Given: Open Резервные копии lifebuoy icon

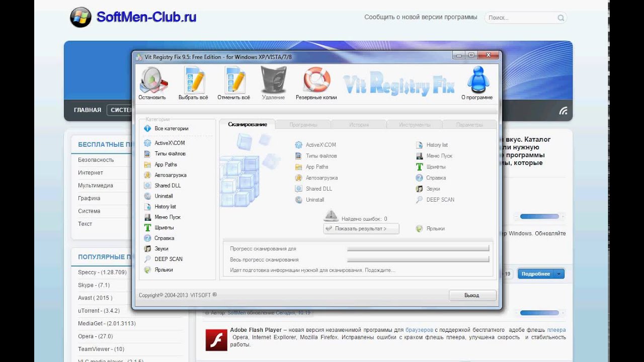Looking at the screenshot, I should point(316,80).
